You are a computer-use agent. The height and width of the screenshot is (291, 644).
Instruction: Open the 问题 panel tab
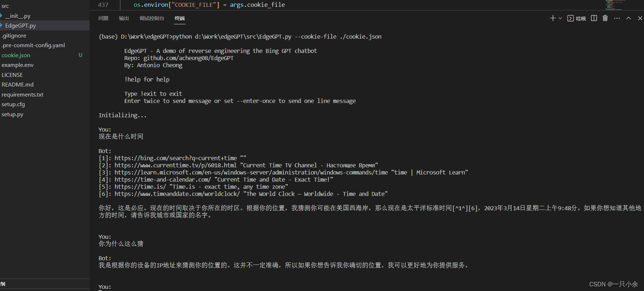click(x=103, y=18)
